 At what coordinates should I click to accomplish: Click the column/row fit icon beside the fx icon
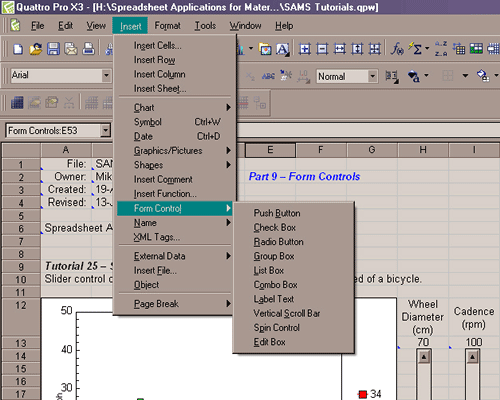tap(375, 49)
